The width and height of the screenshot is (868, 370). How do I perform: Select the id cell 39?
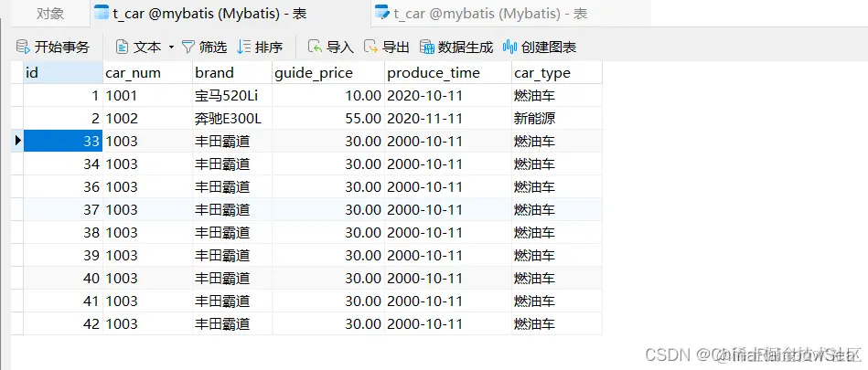click(62, 256)
